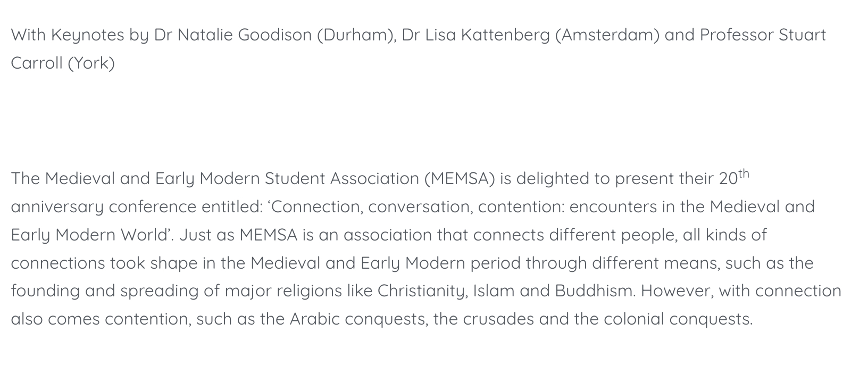Image resolution: width=868 pixels, height=365 pixels.
Task: Click the word Arabic
Action: coord(314,319)
